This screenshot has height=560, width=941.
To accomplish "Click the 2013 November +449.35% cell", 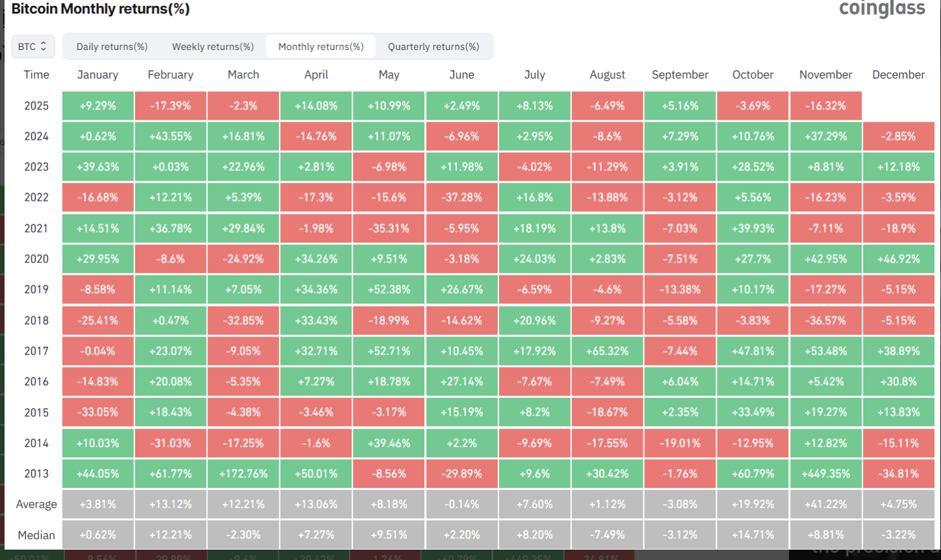I will (x=825, y=474).
